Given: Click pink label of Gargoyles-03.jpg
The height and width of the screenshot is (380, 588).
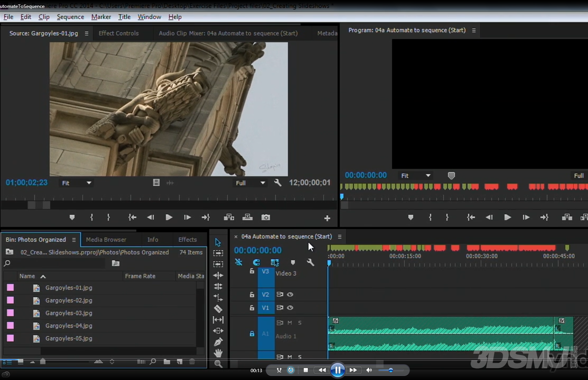Looking at the screenshot, I should pos(10,312).
